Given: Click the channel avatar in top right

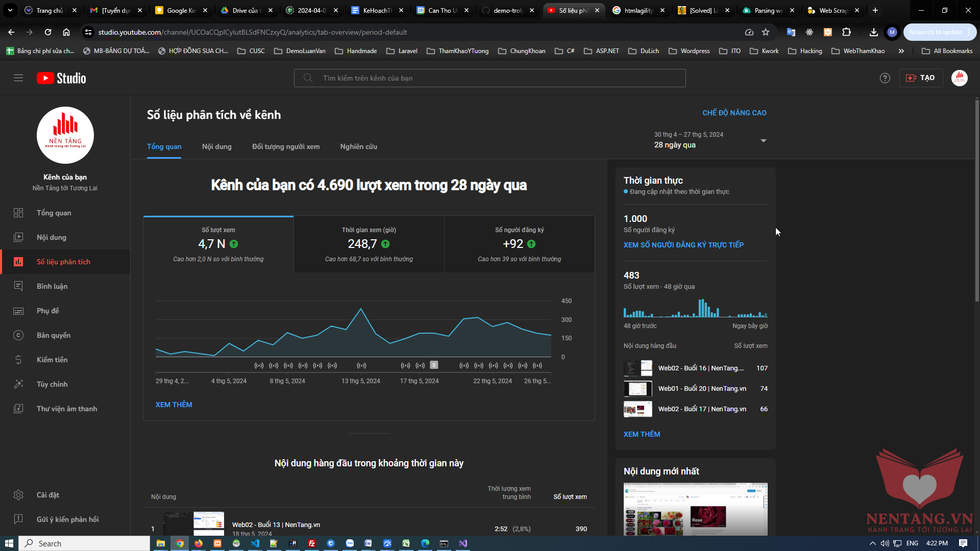Looking at the screenshot, I should point(959,78).
